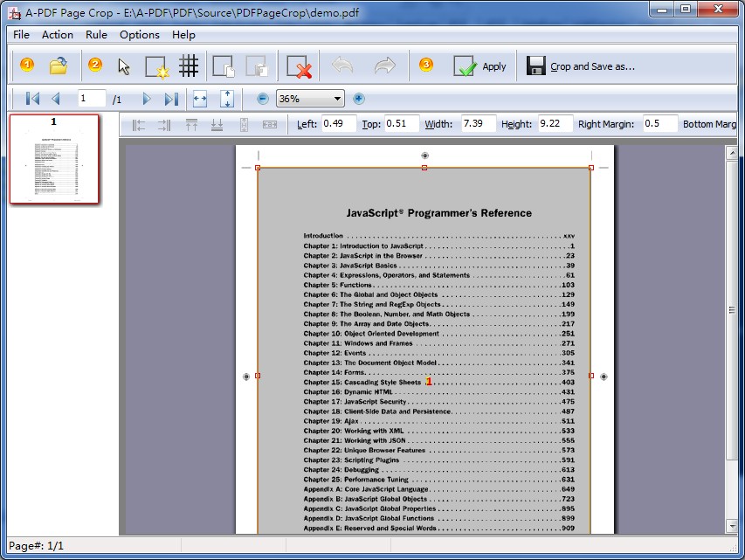Screen dimensions: 745x560
Task: Open the Options menu
Action: point(140,35)
